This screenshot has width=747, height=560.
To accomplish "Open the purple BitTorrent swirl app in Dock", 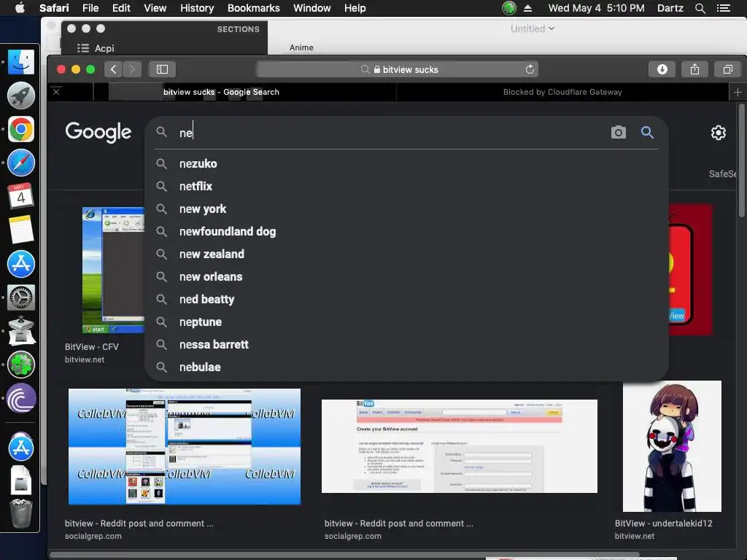I will (x=21, y=398).
